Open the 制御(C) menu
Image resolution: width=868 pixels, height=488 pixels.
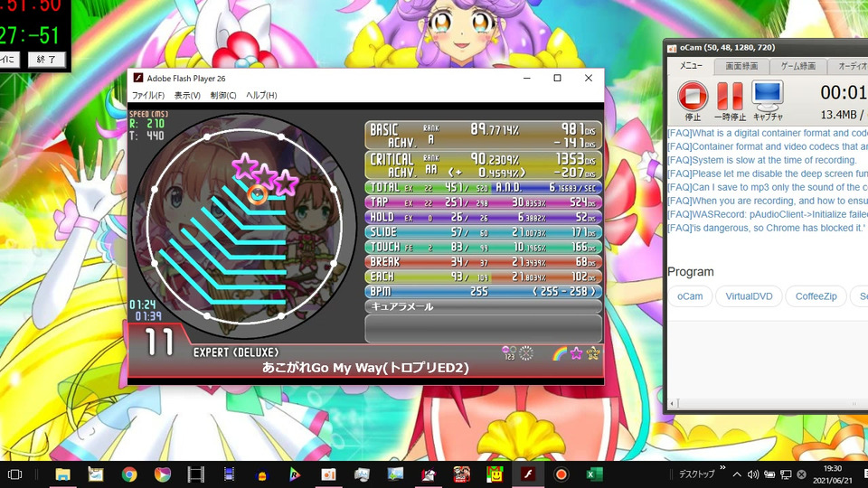click(223, 95)
